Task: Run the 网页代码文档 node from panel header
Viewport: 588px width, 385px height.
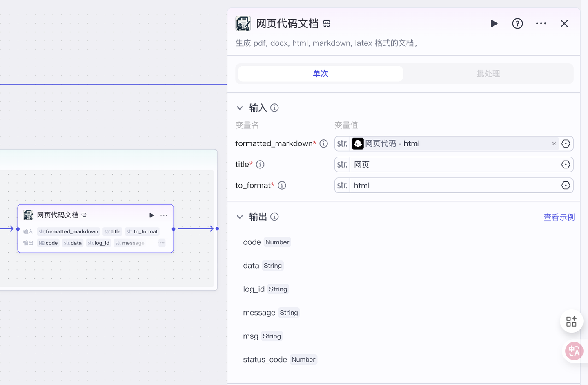Action: [x=494, y=24]
